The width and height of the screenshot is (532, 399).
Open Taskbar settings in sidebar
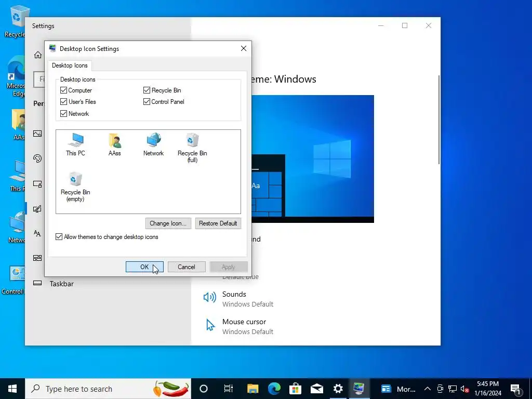click(x=61, y=284)
